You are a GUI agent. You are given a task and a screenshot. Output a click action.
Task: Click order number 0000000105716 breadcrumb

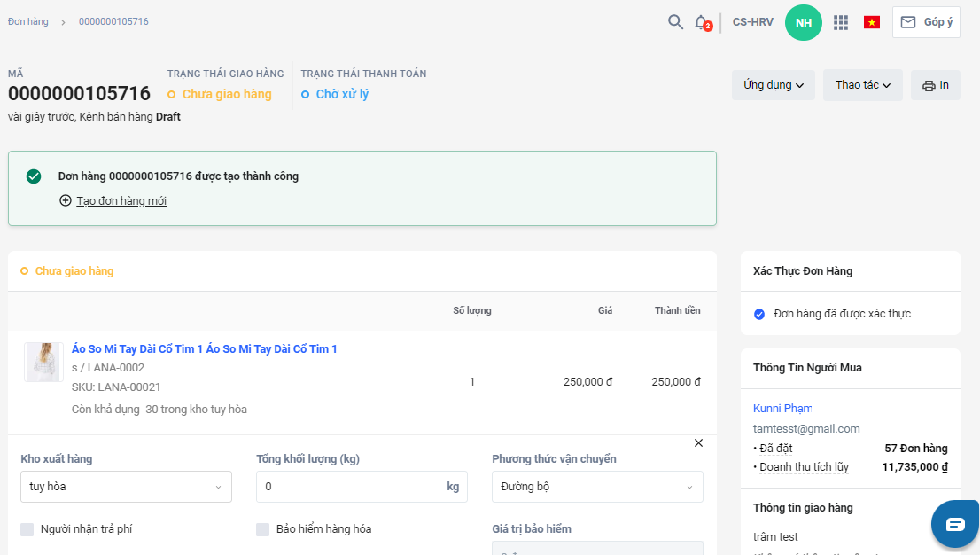click(113, 21)
